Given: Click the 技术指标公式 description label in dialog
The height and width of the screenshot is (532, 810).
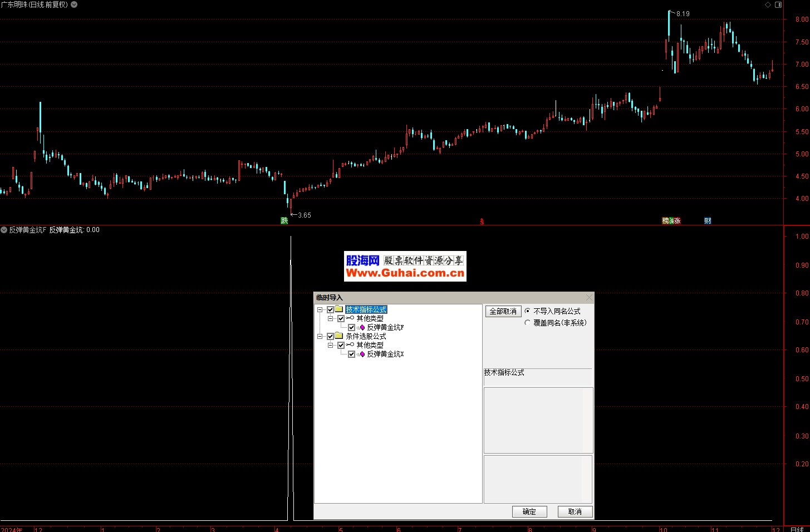Looking at the screenshot, I should tap(504, 373).
